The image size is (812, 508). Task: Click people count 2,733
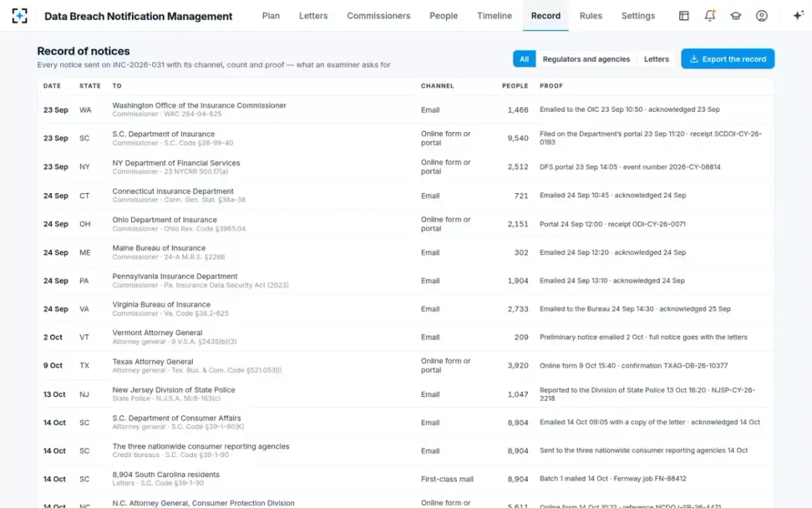[x=518, y=309]
